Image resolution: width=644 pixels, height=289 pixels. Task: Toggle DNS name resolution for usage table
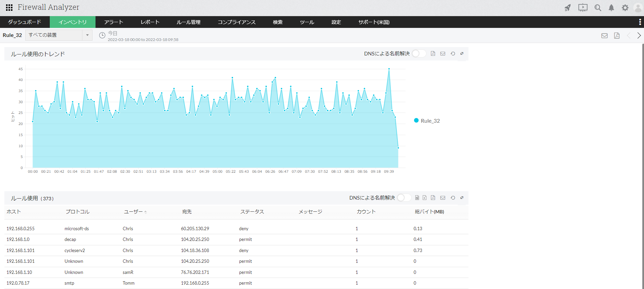[x=404, y=198]
